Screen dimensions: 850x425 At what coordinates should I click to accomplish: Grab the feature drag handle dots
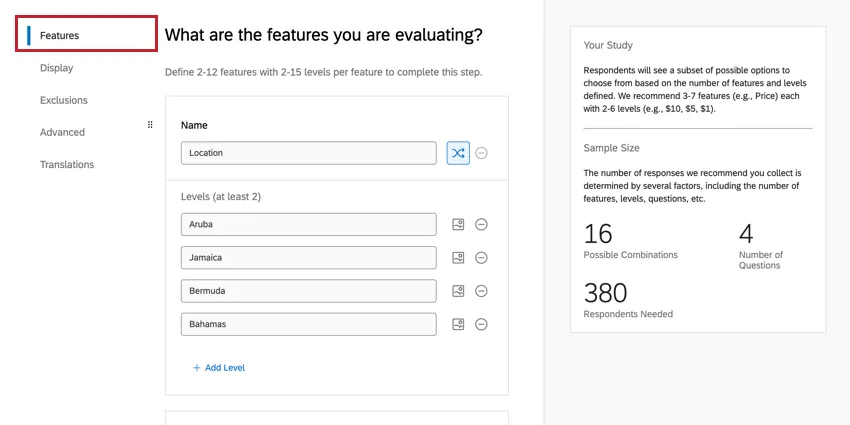tap(150, 125)
